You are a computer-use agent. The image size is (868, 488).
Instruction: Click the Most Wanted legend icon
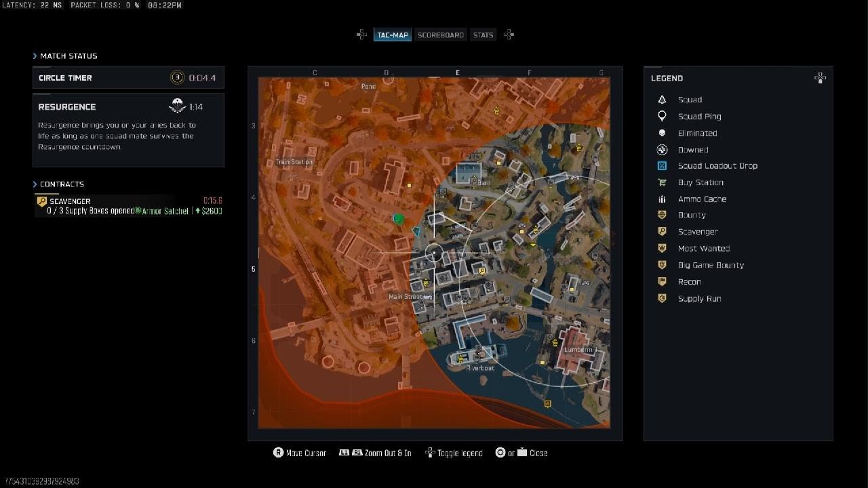pos(662,248)
